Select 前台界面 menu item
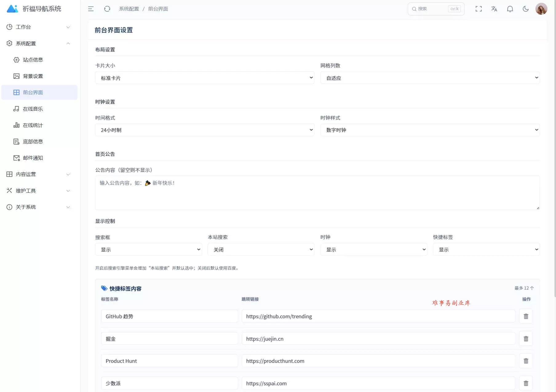Image resolution: width=556 pixels, height=392 pixels. tap(39, 92)
